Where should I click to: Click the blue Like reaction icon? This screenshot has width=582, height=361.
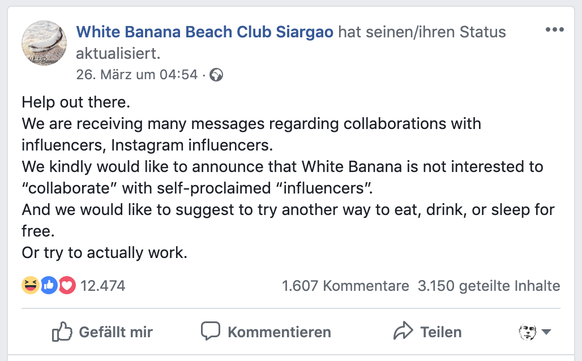[49, 285]
